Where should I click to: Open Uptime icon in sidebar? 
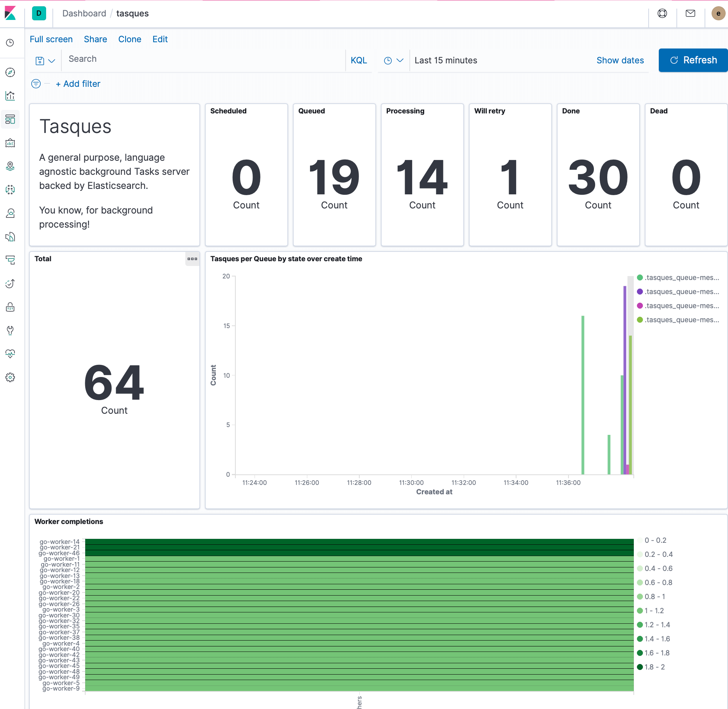coord(10,284)
